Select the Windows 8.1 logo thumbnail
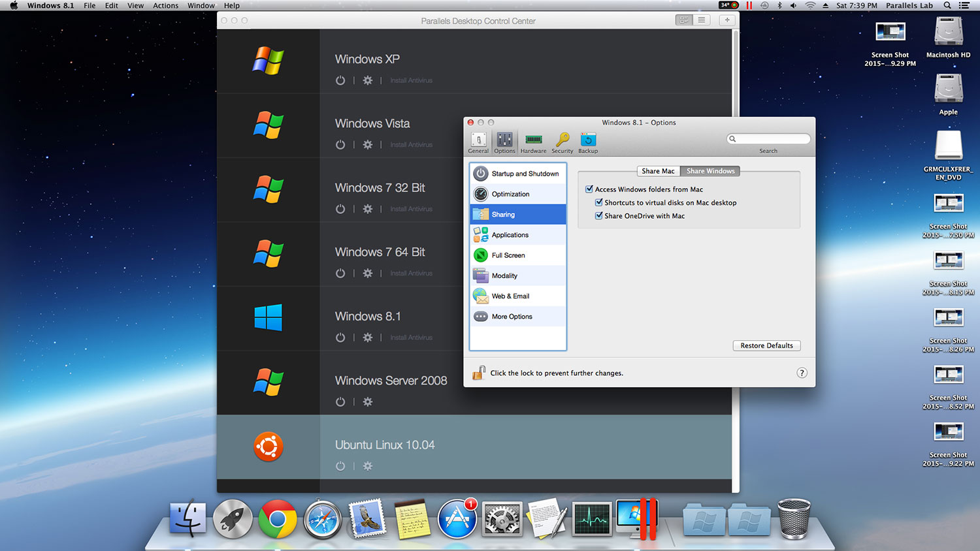This screenshot has width=980, height=551. click(x=269, y=318)
